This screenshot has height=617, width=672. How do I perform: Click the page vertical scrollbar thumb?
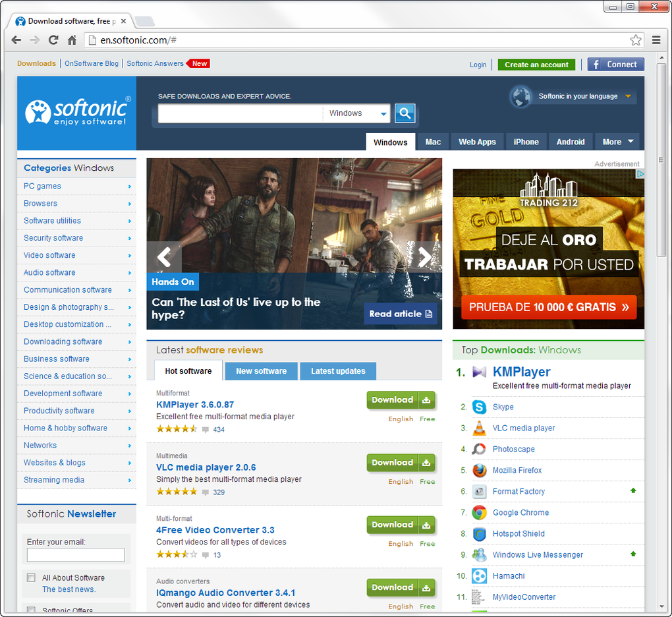[661, 160]
